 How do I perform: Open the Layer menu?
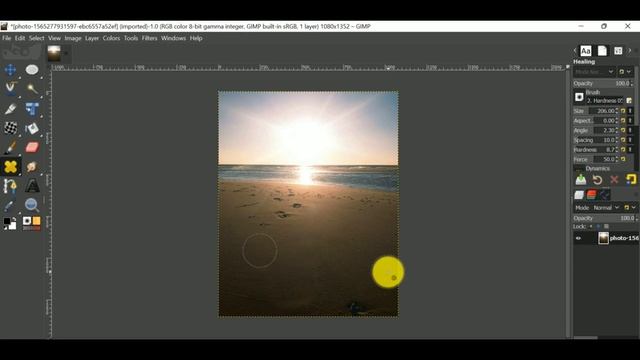pos(92,38)
